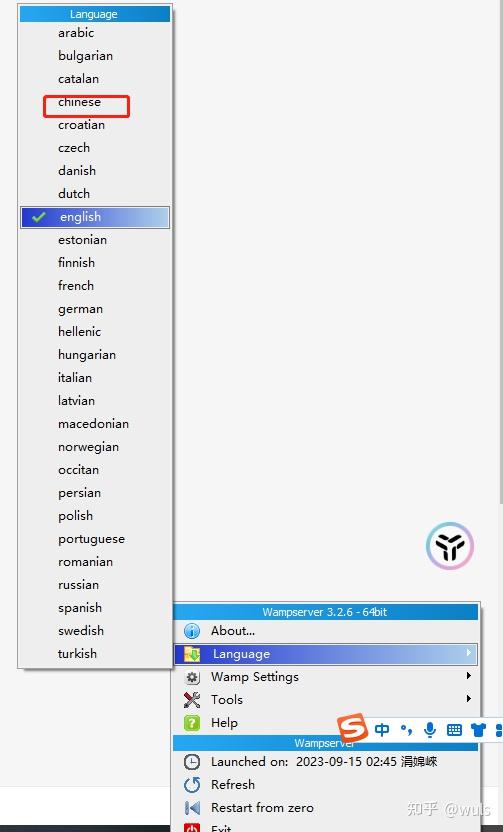Viewport: 503px width, 832px height.
Task: Click the skin shirt icon in input bar
Action: point(478,730)
